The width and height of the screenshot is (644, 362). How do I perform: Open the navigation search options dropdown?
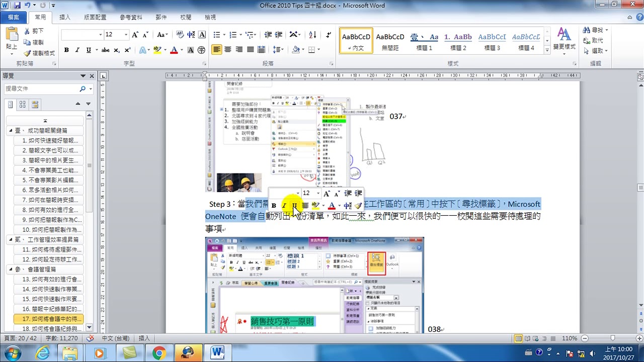pyautogui.click(x=91, y=89)
